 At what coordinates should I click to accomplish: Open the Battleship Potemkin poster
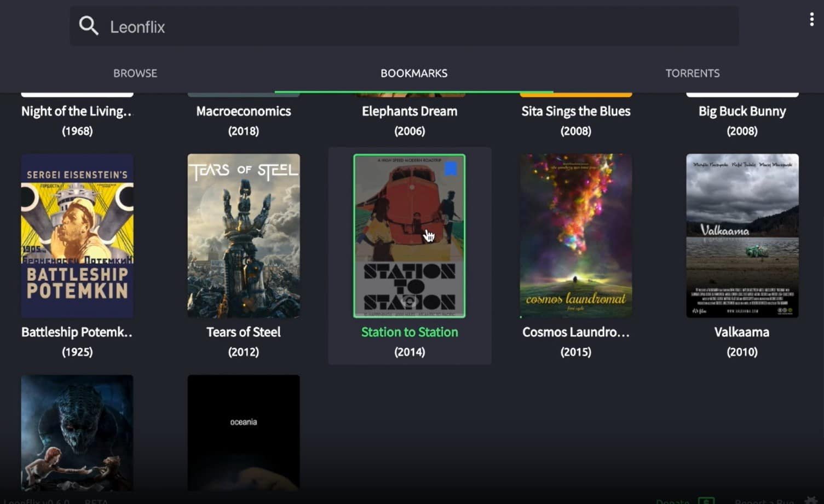tap(77, 236)
